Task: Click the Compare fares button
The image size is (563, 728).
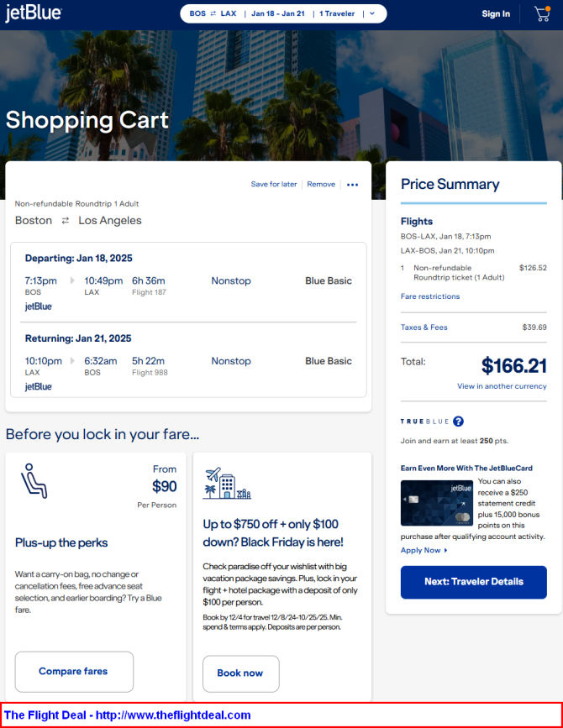Action: [74, 671]
